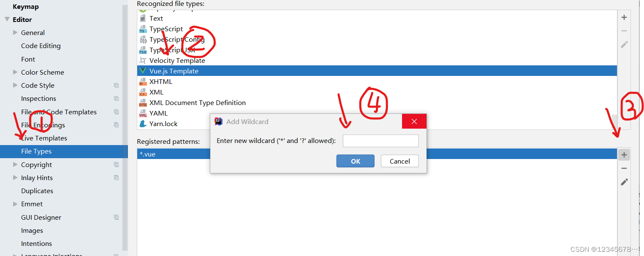Select YAML in recognized file types
644x256 pixels.
pos(377,113)
